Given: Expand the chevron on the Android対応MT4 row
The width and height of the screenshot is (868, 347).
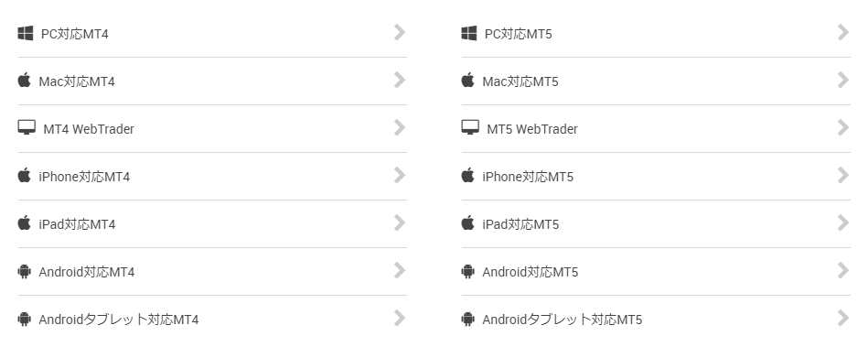Looking at the screenshot, I should [400, 271].
